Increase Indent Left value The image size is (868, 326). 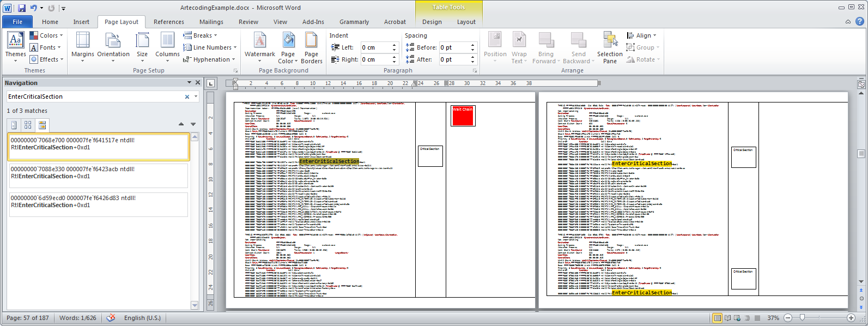[x=394, y=45]
